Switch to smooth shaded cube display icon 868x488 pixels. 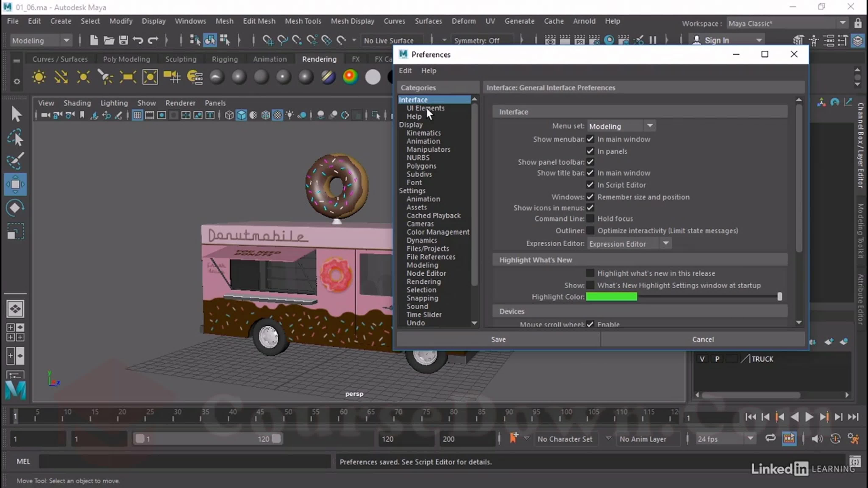tap(241, 115)
